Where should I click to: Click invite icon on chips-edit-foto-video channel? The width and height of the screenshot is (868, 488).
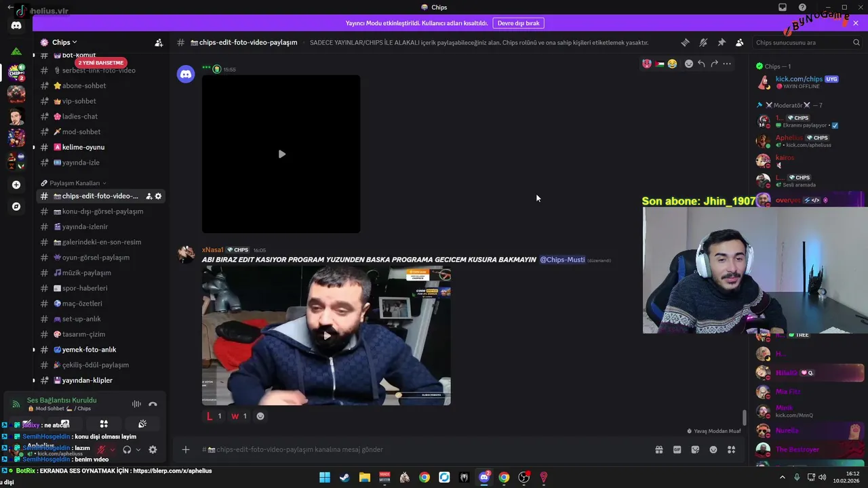coord(149,196)
